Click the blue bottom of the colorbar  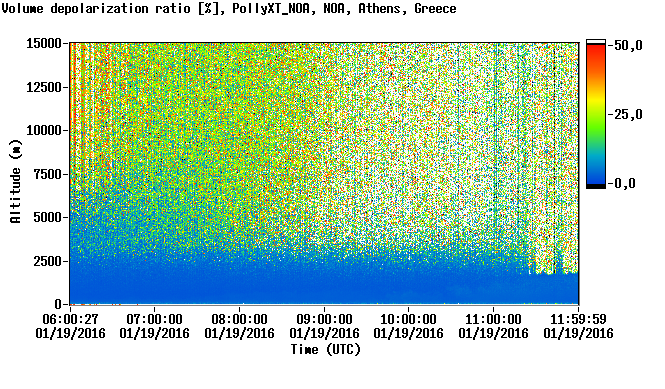[x=596, y=178]
